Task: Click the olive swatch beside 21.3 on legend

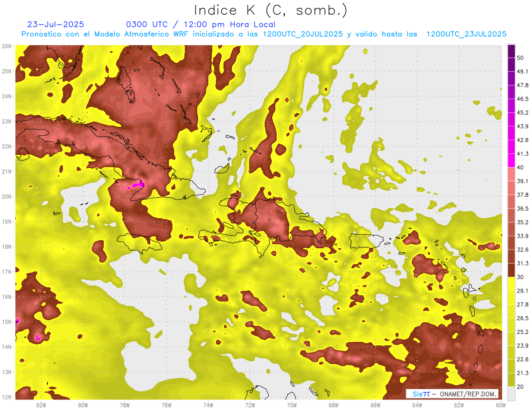Action: coord(511,379)
